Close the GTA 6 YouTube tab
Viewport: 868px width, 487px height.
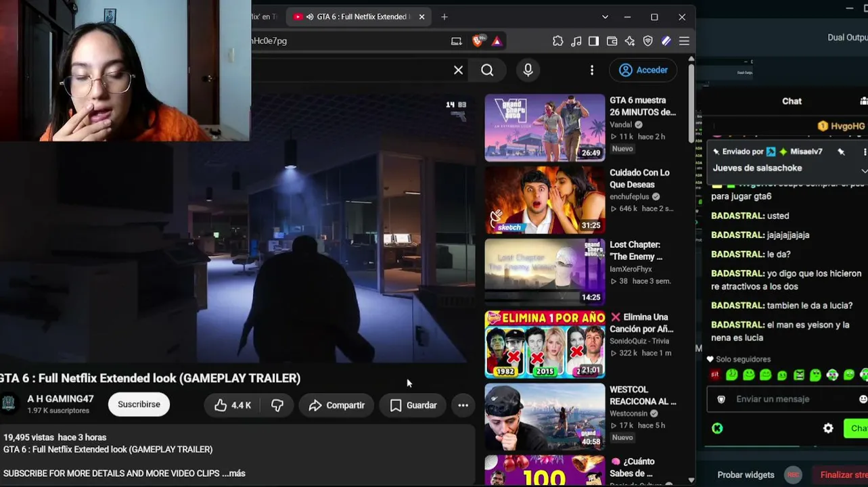421,17
